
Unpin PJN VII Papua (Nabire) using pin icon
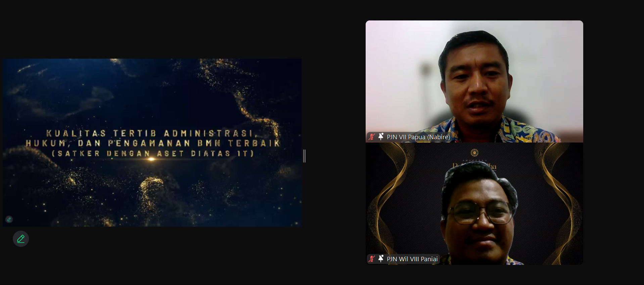pos(381,137)
